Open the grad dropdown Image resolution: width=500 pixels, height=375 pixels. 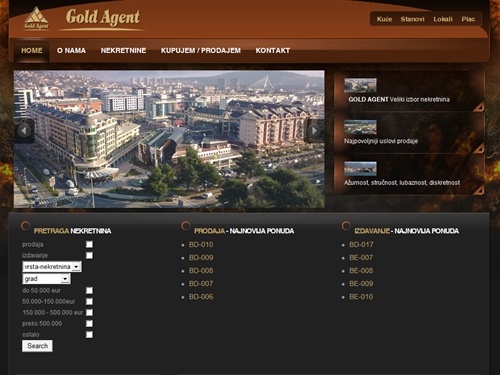click(x=46, y=279)
